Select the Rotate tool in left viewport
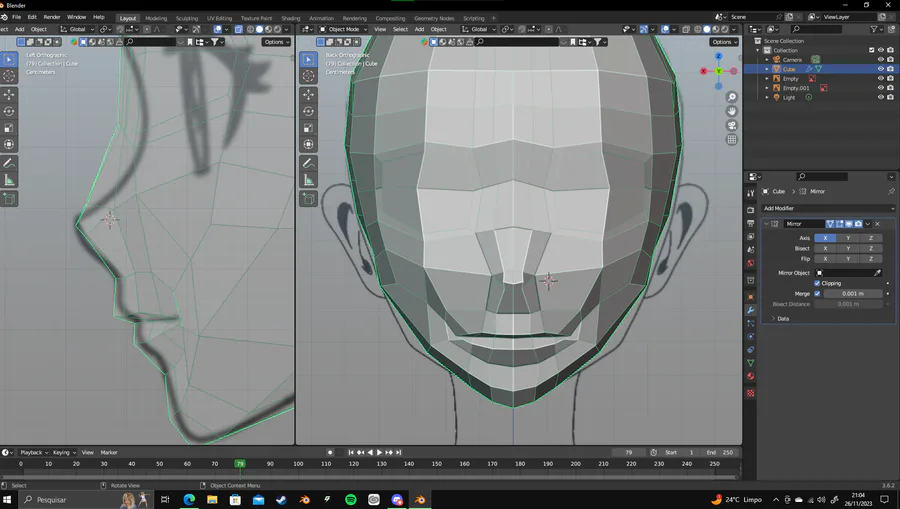This screenshot has width=900, height=509. pyautogui.click(x=9, y=111)
